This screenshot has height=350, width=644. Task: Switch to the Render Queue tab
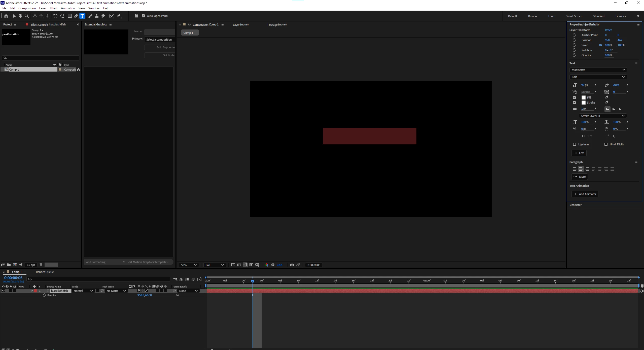click(x=45, y=272)
